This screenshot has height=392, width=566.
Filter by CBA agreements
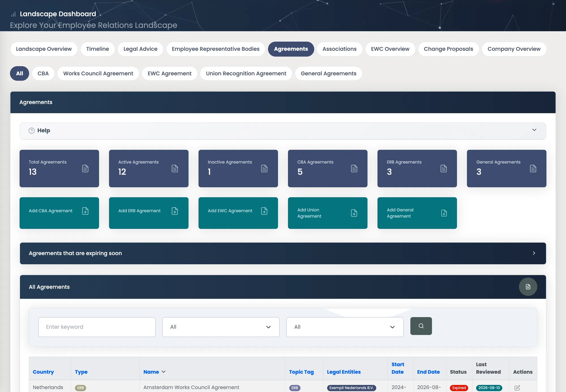43,74
